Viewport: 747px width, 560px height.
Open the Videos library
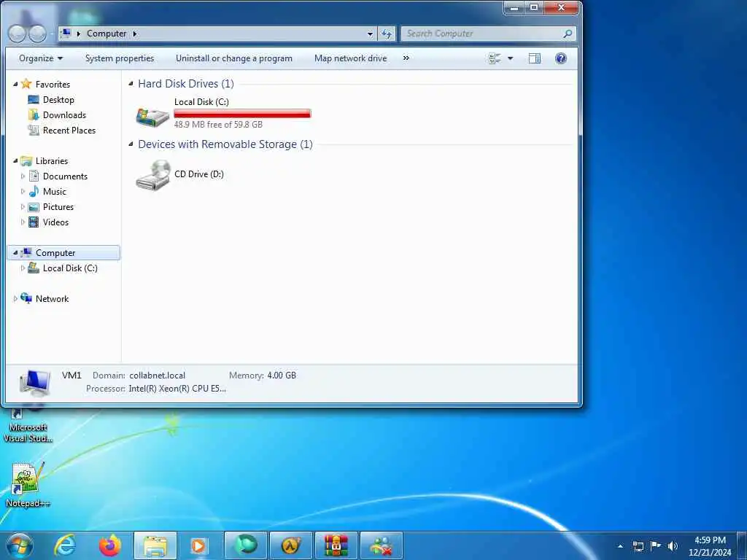tap(55, 222)
